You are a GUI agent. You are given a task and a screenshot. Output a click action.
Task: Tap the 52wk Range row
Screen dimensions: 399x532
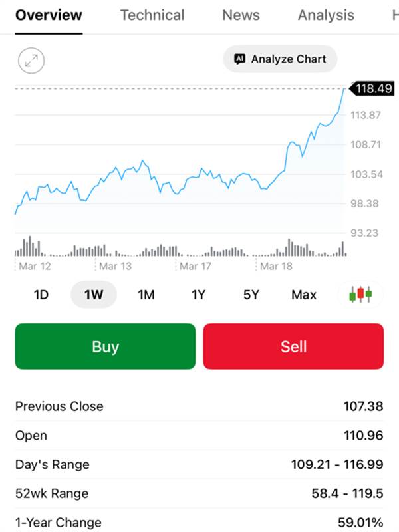coord(199,493)
